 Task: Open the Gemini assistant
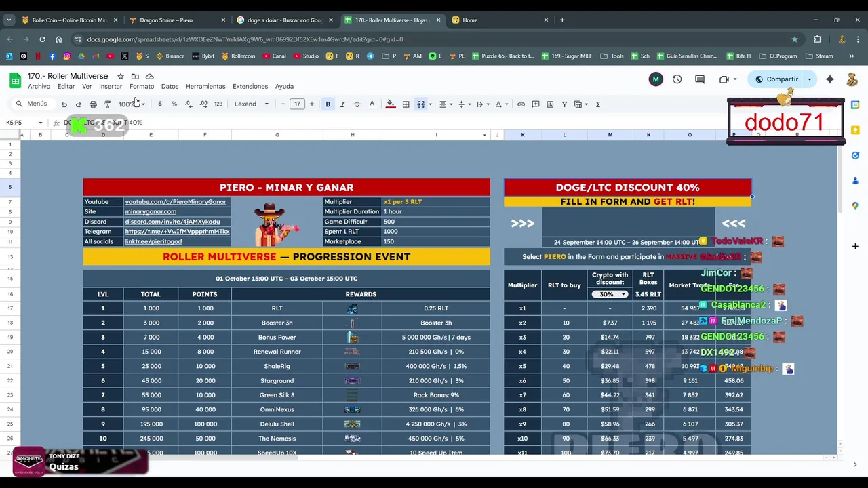(x=830, y=79)
